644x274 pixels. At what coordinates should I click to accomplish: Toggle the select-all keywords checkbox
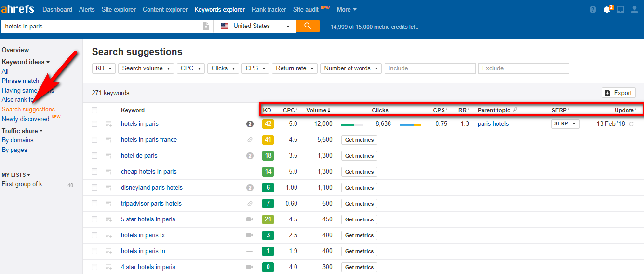point(94,110)
